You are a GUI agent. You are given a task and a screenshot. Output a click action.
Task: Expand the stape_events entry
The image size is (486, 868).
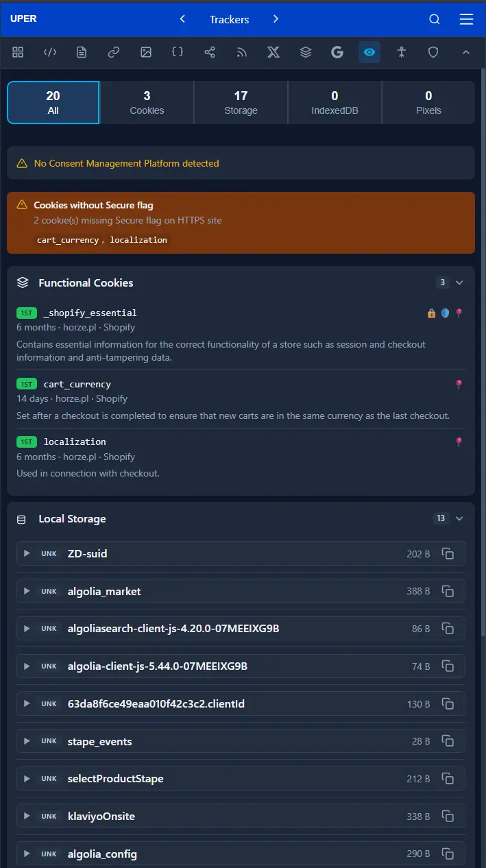coord(27,741)
